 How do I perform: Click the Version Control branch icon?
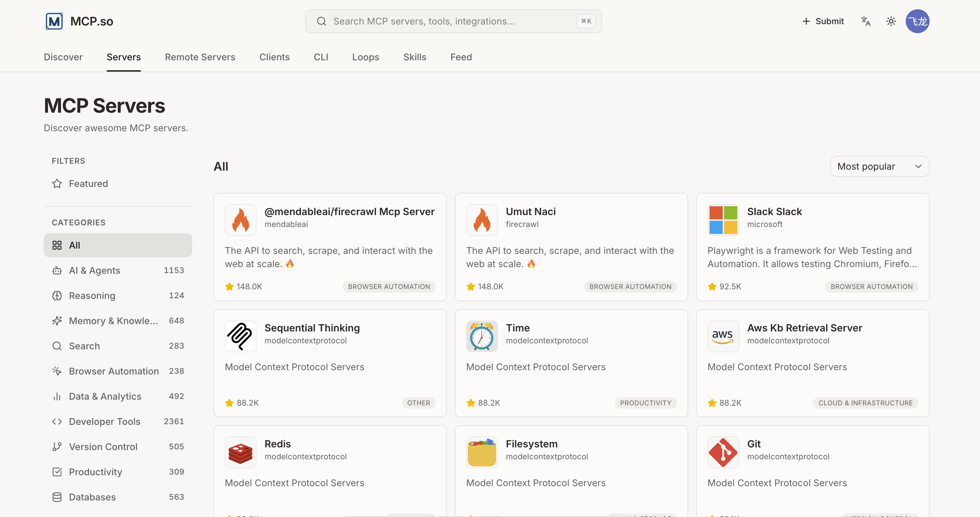(57, 447)
